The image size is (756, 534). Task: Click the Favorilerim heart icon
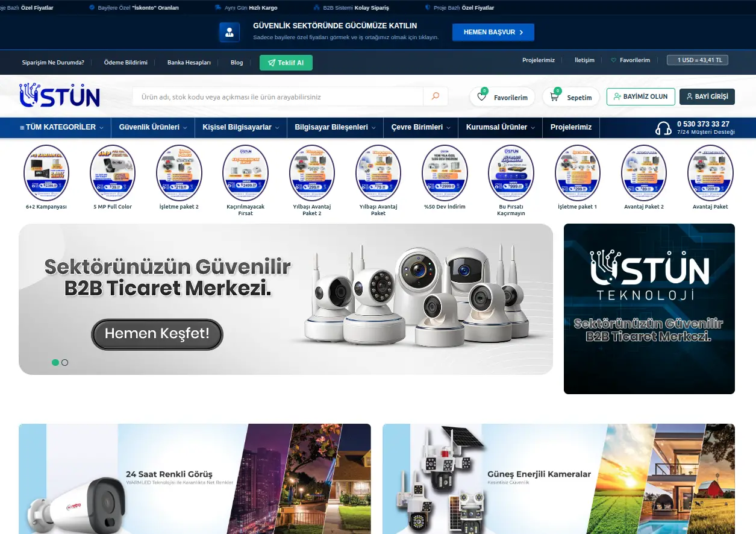(x=482, y=96)
